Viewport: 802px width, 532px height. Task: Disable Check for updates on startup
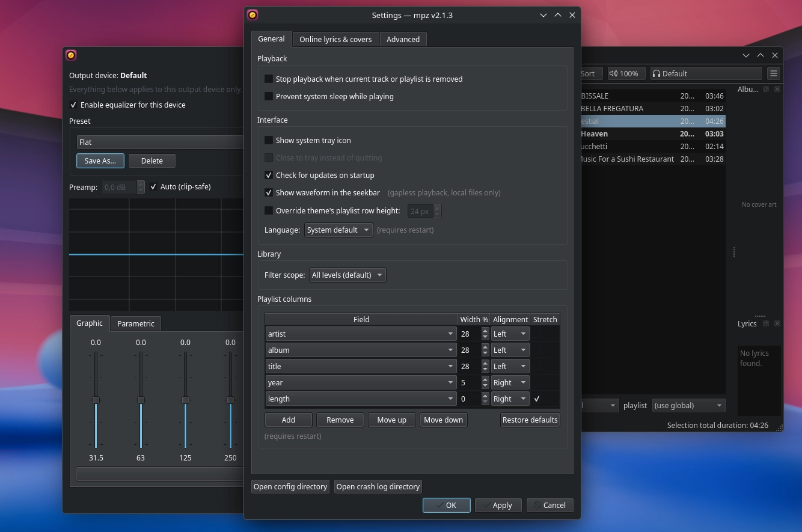click(269, 175)
